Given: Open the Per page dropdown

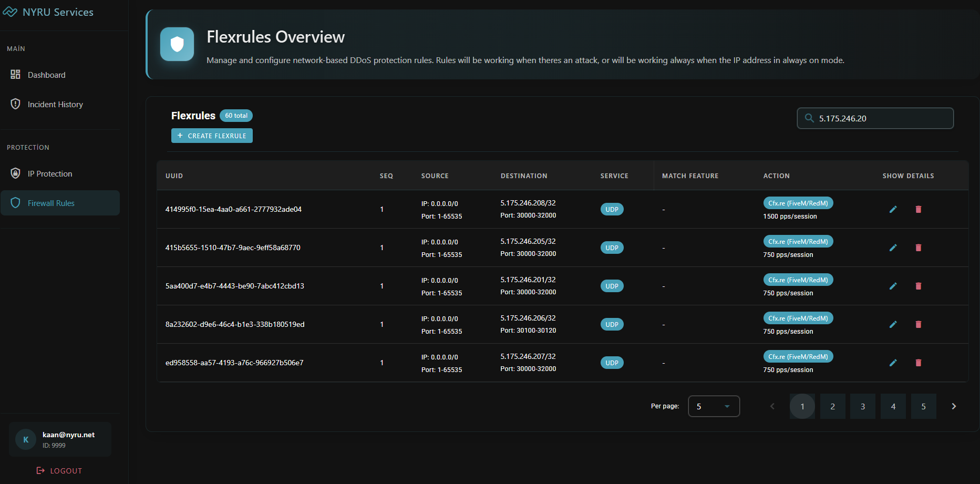Looking at the screenshot, I should coord(714,406).
